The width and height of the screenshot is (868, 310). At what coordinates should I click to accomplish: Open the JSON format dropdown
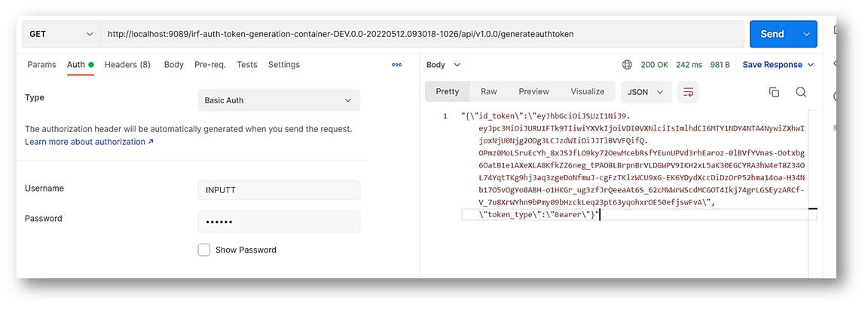tap(645, 92)
